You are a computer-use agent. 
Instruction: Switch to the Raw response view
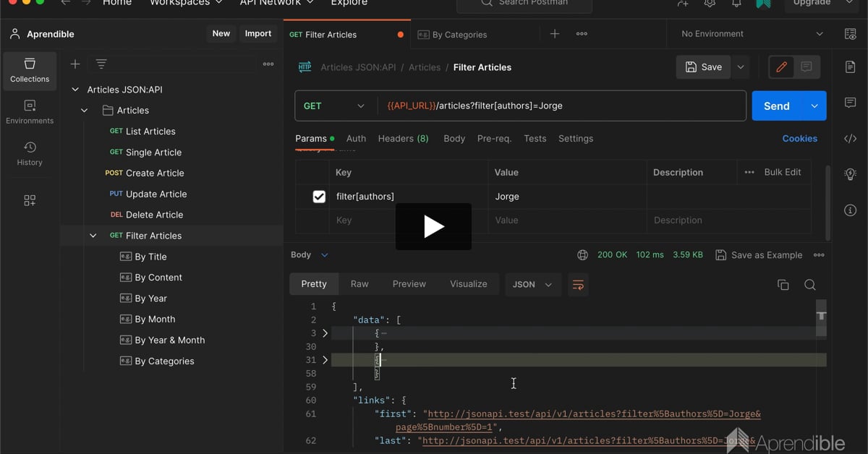pos(359,284)
